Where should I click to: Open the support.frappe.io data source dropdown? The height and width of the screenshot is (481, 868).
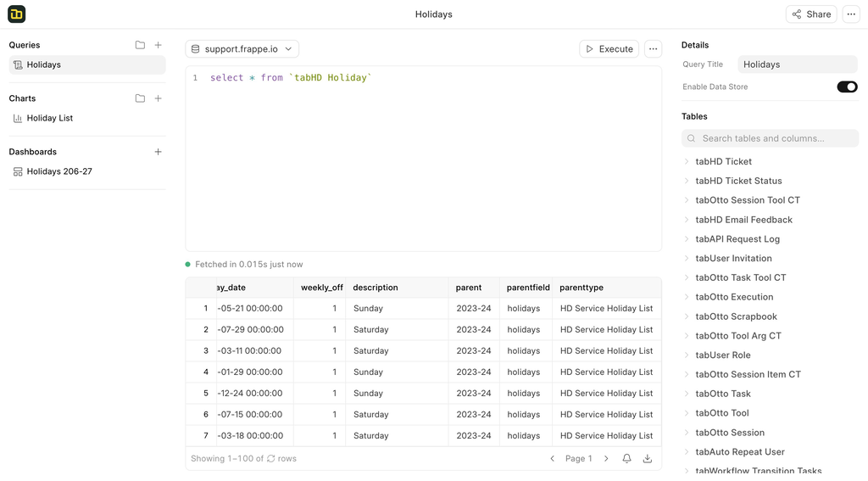click(242, 49)
